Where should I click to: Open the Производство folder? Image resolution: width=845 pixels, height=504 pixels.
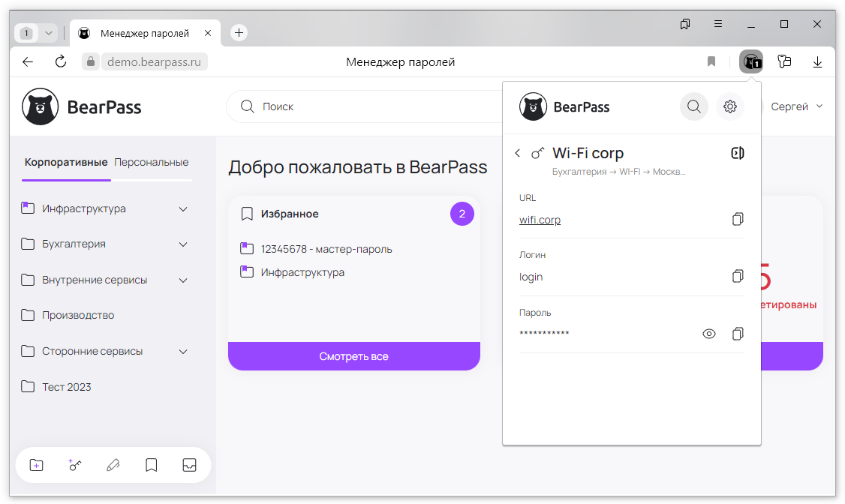tap(78, 315)
